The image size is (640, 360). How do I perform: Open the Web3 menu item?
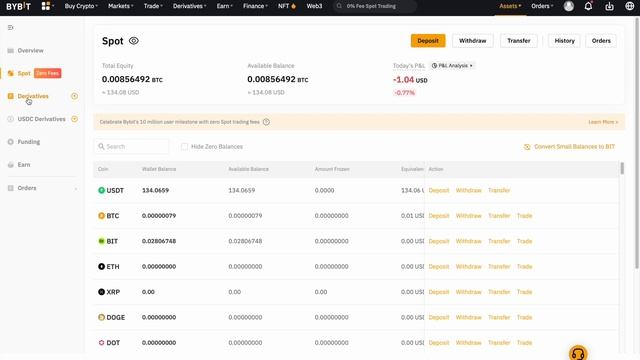[x=314, y=6]
